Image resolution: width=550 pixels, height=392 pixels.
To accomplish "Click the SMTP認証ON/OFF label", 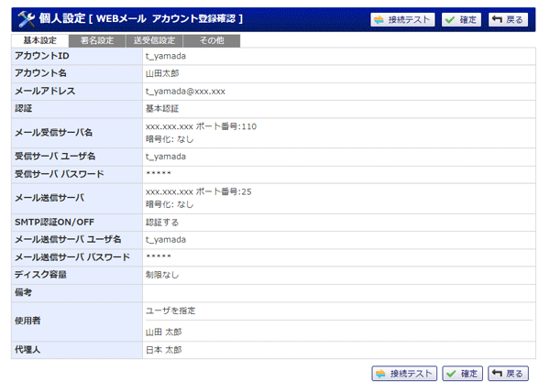I will [54, 222].
